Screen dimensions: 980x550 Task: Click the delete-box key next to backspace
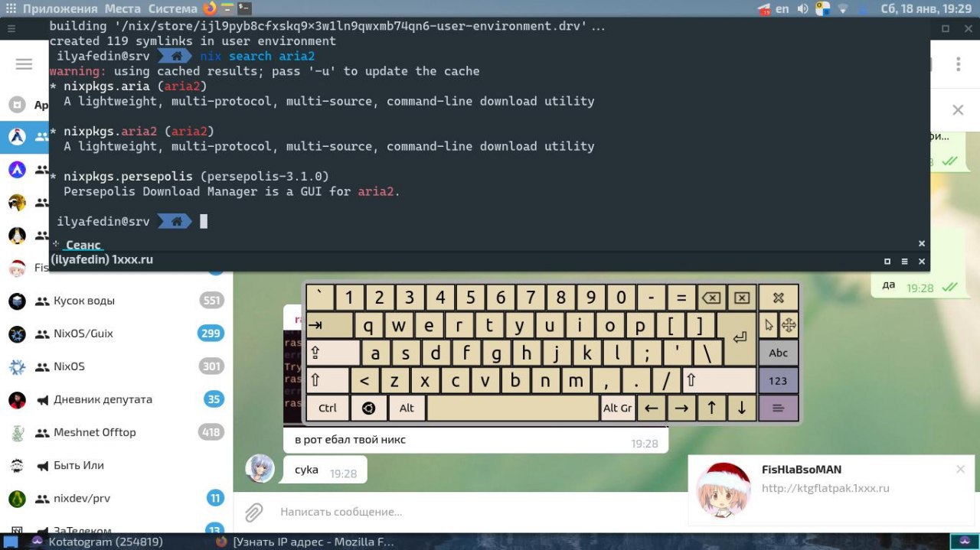[741, 298]
